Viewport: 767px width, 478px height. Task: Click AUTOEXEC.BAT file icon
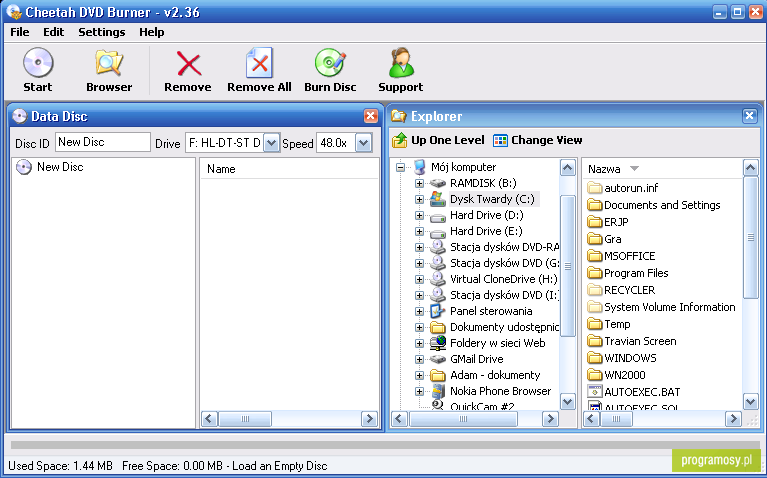(x=594, y=392)
